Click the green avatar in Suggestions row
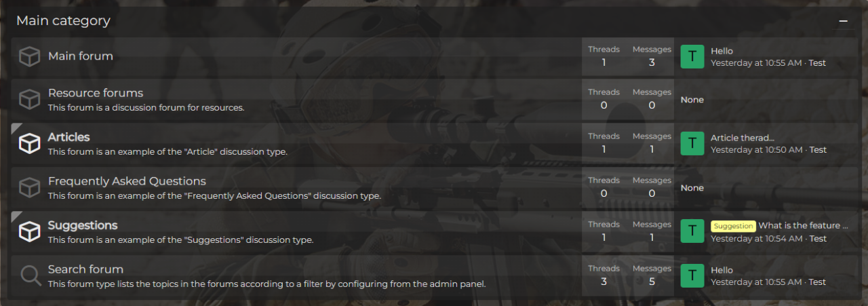 692,231
